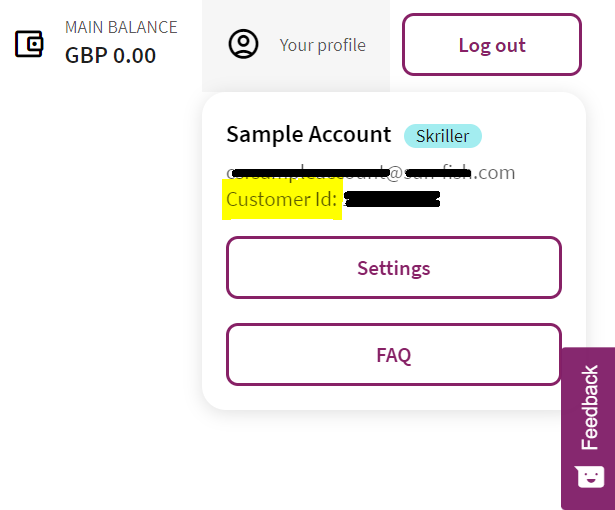
Task: Open the Settings button
Action: 394,268
